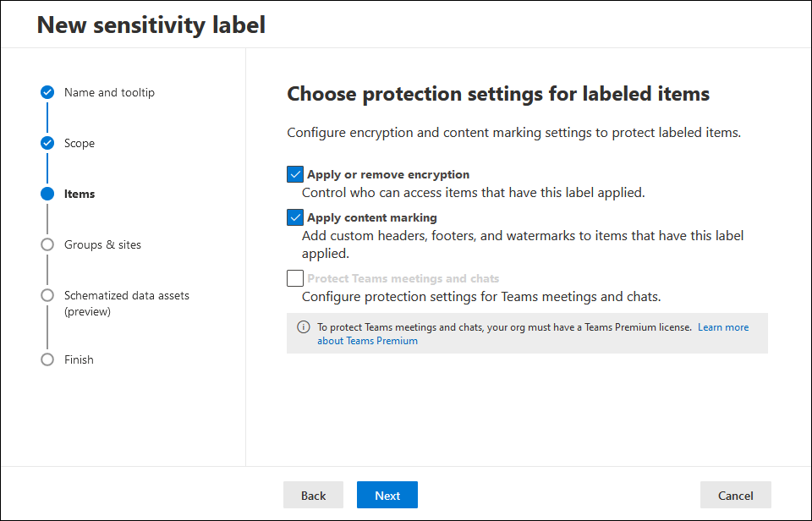Open the Scope wizard step
The height and width of the screenshot is (521, 812).
pyautogui.click(x=80, y=143)
